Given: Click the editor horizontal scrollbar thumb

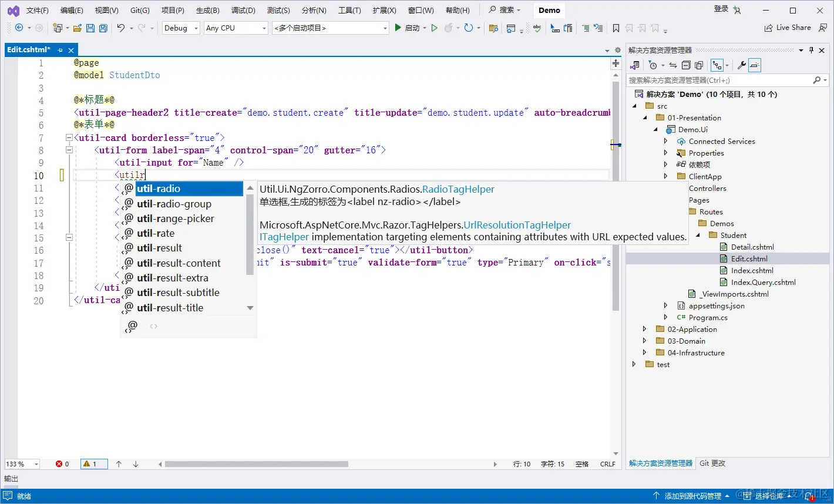Looking at the screenshot, I should [256, 464].
